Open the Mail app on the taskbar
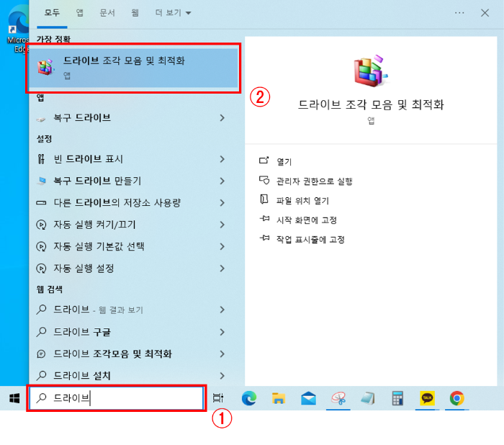504x445 pixels. tap(308, 398)
